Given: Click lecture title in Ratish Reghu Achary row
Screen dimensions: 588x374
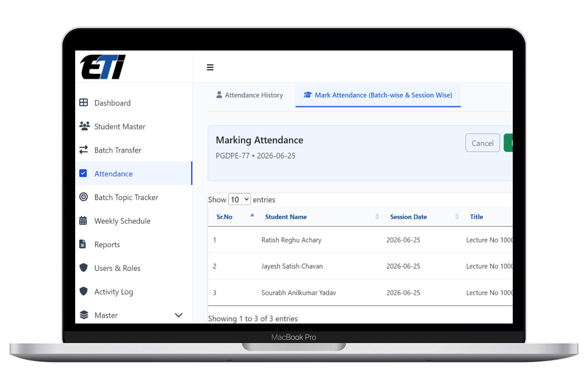Looking at the screenshot, I should coord(489,240).
